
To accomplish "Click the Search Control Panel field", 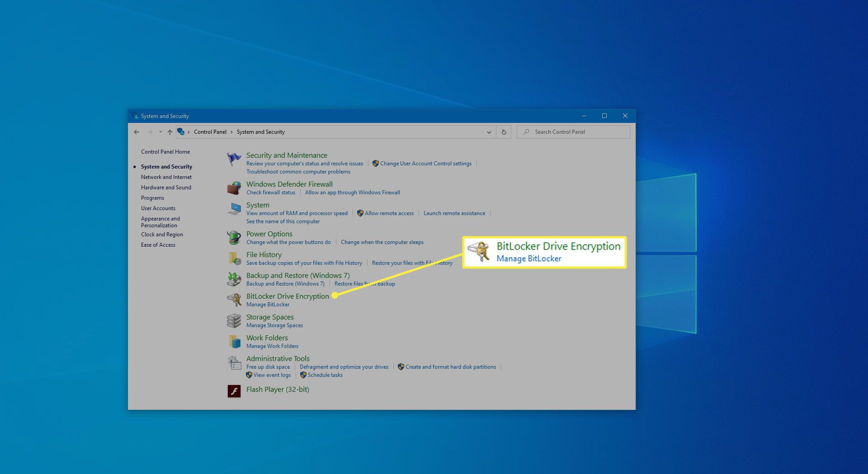I will pyautogui.click(x=573, y=132).
